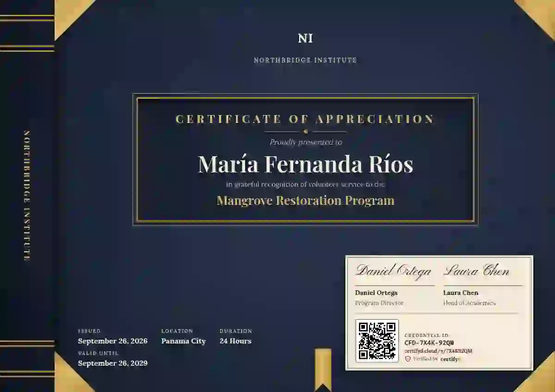Click the ISSUED label
The width and height of the screenshot is (555, 392).
pos(89,331)
